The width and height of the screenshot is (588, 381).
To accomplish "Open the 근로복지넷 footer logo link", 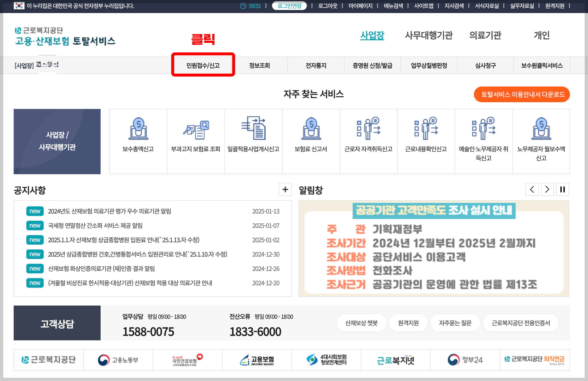I will pyautogui.click(x=396, y=360).
